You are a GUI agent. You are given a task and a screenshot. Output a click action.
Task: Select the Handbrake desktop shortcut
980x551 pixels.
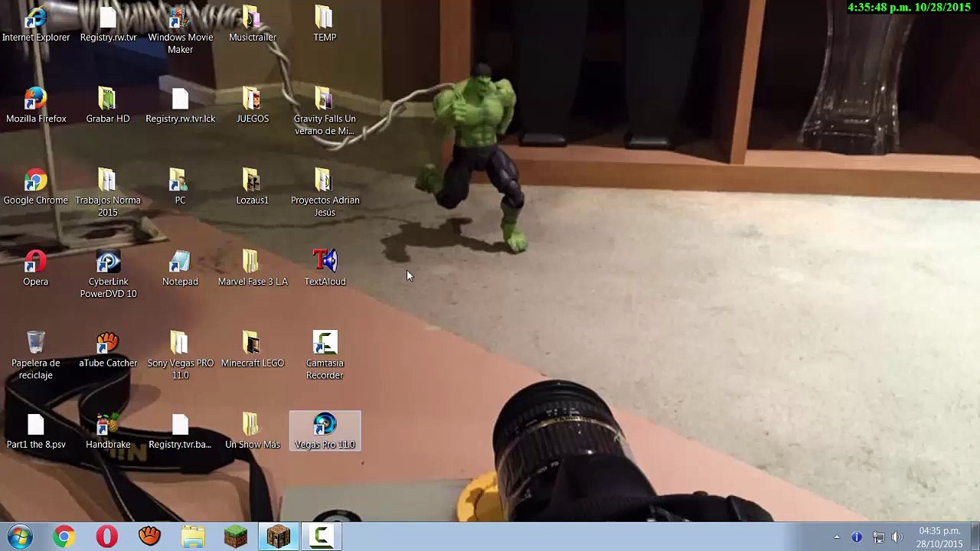click(x=108, y=431)
